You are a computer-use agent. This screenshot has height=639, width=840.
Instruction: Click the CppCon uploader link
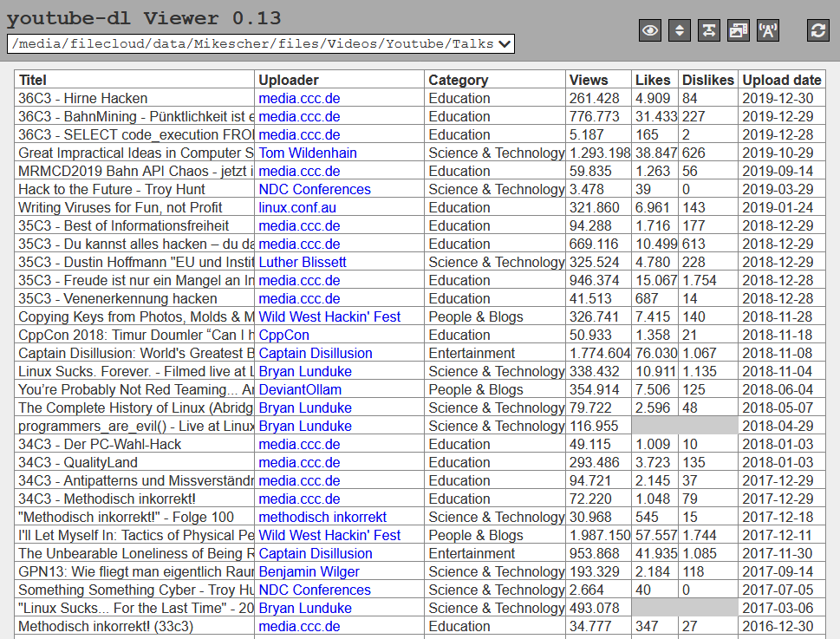point(283,335)
